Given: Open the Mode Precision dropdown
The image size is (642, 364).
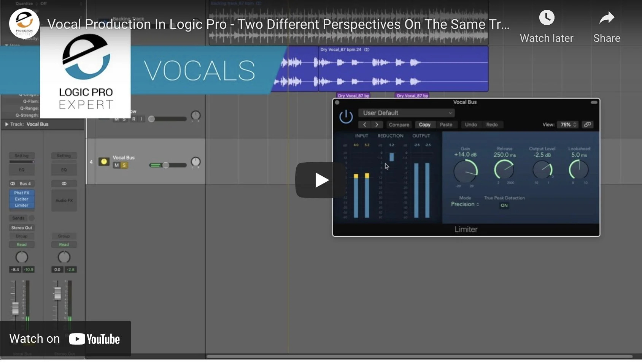Looking at the screenshot, I should pos(465,204).
